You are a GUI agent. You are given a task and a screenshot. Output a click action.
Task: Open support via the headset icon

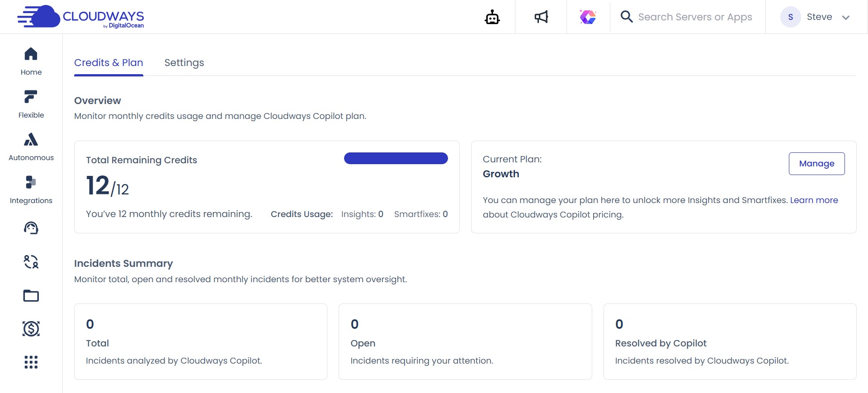pos(31,228)
